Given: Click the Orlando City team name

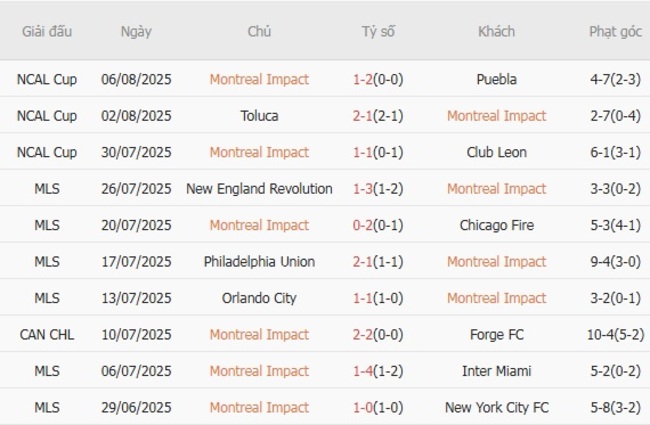Looking at the screenshot, I should coord(259,298).
